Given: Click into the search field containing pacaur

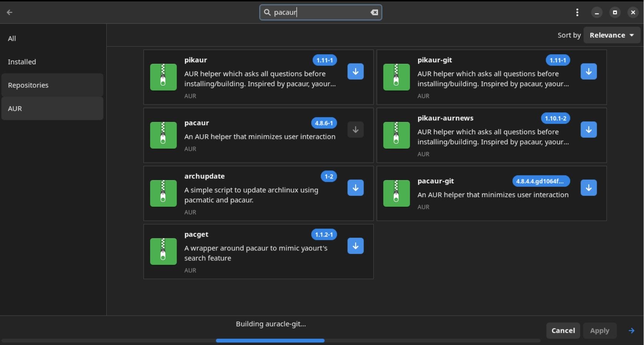Looking at the screenshot, I should point(320,12).
